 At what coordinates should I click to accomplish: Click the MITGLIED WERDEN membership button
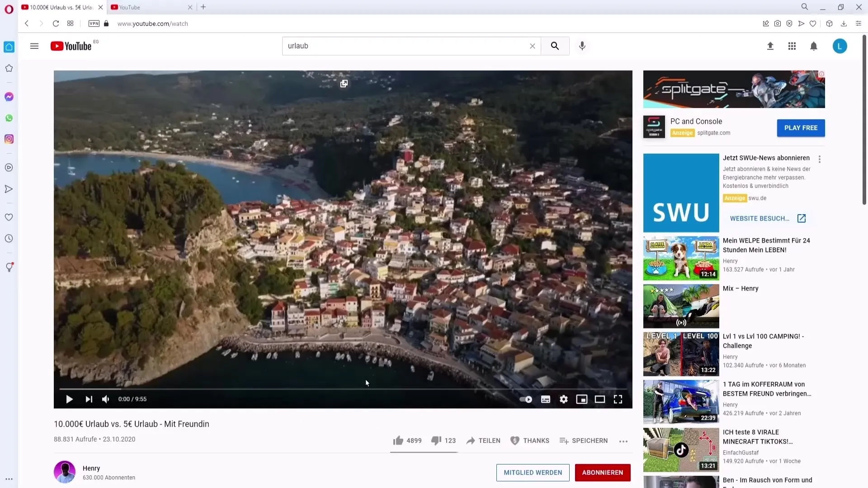click(533, 473)
